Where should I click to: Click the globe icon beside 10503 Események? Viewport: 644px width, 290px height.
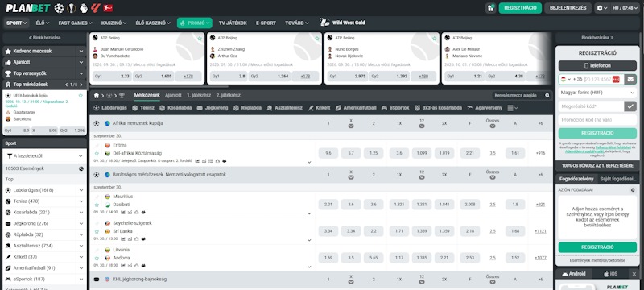[81, 168]
